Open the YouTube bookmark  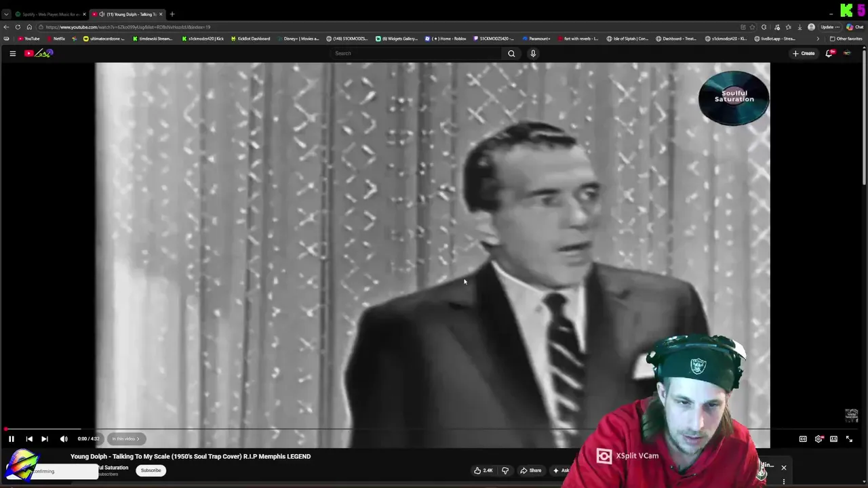point(28,39)
